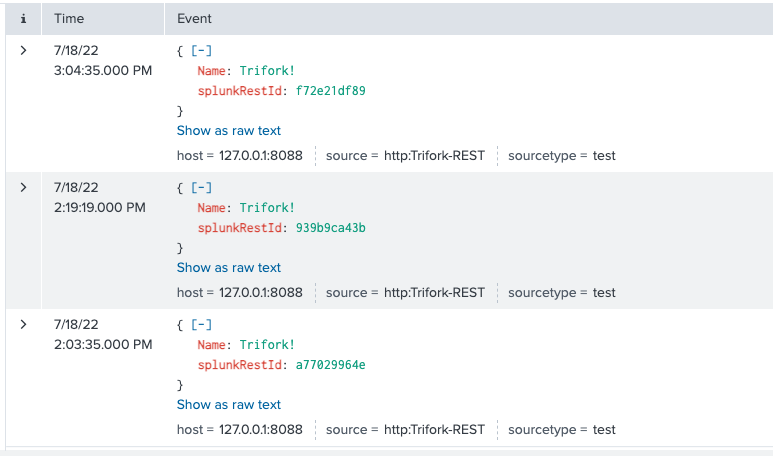This screenshot has width=773, height=456.
Task: Click source http:Trifork-REST in the 3:04:35 PM event
Action: (434, 156)
